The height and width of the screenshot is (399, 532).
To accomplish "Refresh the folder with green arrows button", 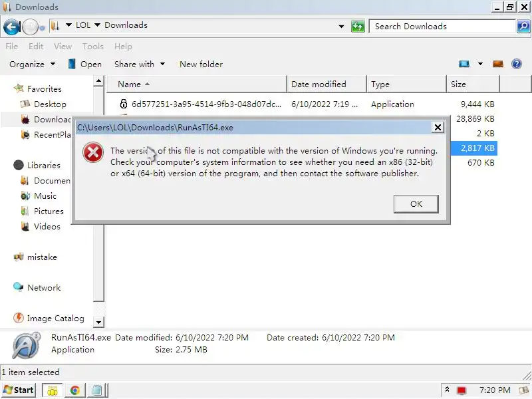I will (x=358, y=26).
